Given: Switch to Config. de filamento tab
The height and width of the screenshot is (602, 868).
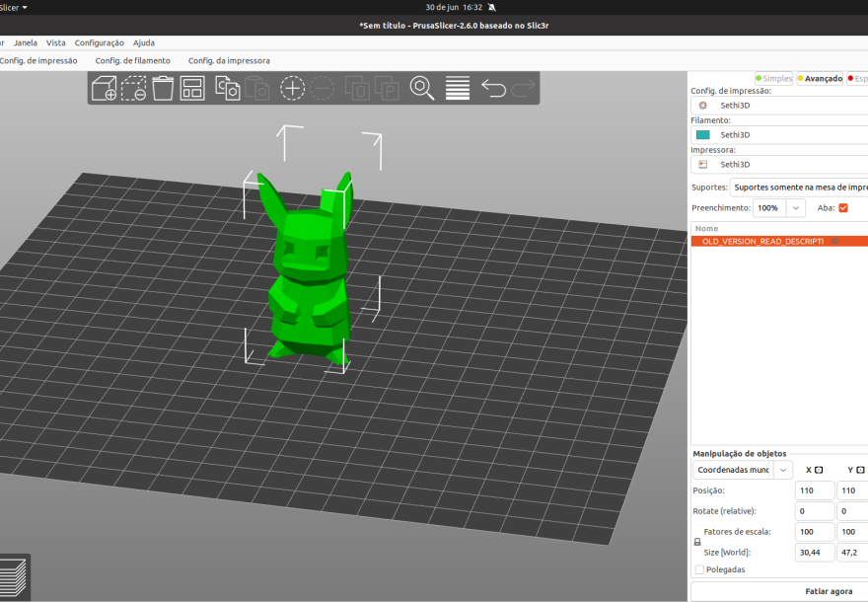Looking at the screenshot, I should pyautogui.click(x=133, y=60).
